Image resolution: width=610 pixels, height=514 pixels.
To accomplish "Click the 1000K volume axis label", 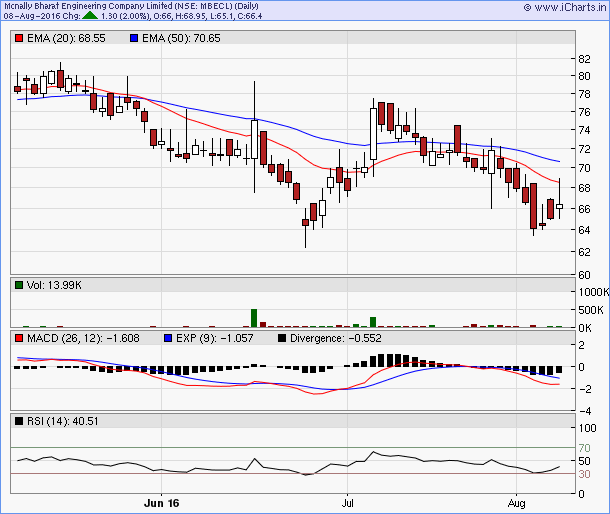I will (x=594, y=292).
